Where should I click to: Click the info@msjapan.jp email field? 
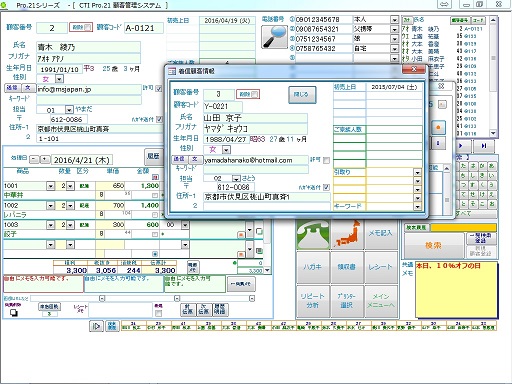tap(89, 89)
